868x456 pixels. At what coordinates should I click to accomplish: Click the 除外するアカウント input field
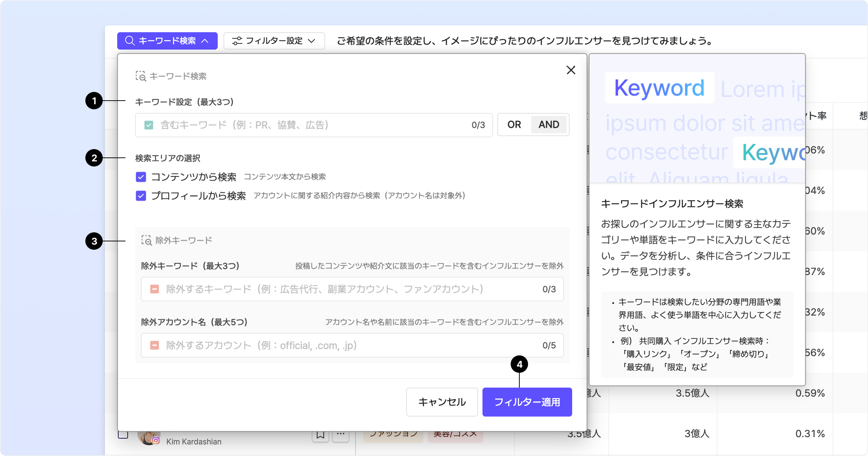[x=347, y=345]
